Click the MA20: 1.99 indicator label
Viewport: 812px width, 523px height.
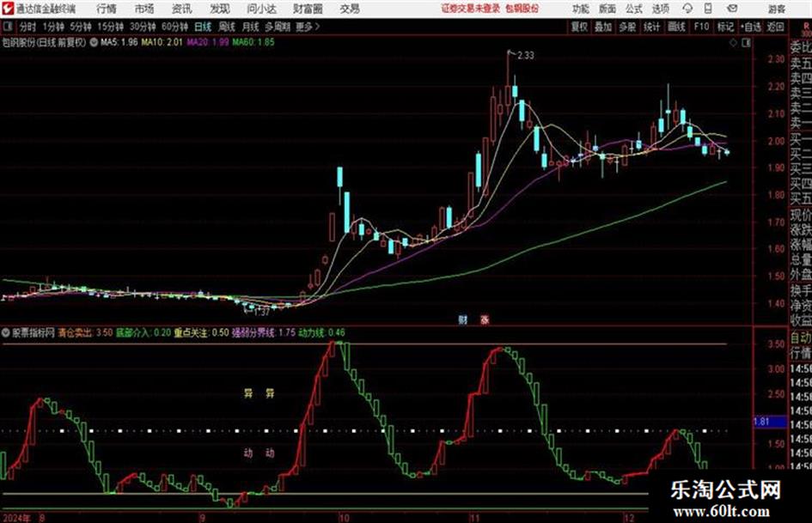208,42
